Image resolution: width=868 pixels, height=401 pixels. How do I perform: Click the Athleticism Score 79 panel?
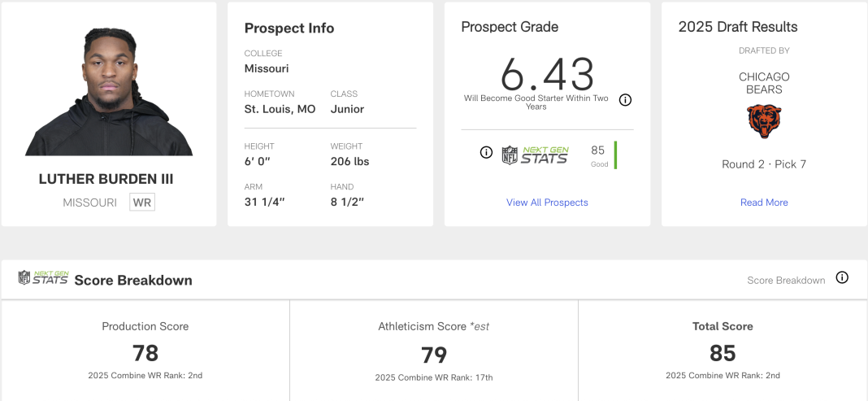pos(434,351)
